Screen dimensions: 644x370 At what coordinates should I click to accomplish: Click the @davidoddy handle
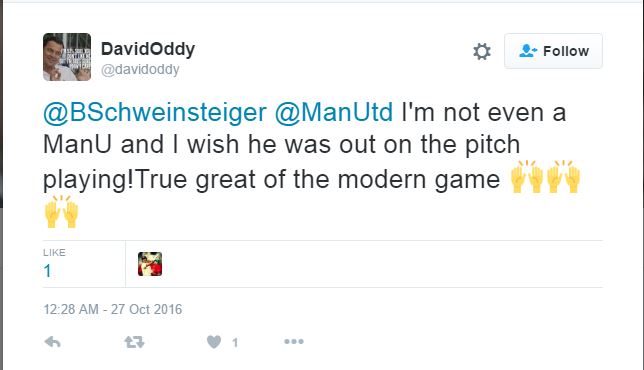coord(140,69)
